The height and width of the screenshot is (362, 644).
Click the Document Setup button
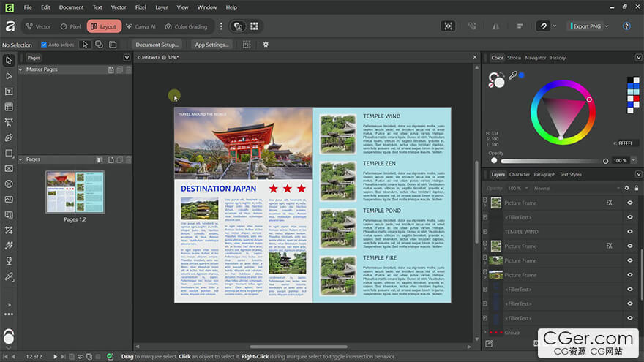(157, 45)
